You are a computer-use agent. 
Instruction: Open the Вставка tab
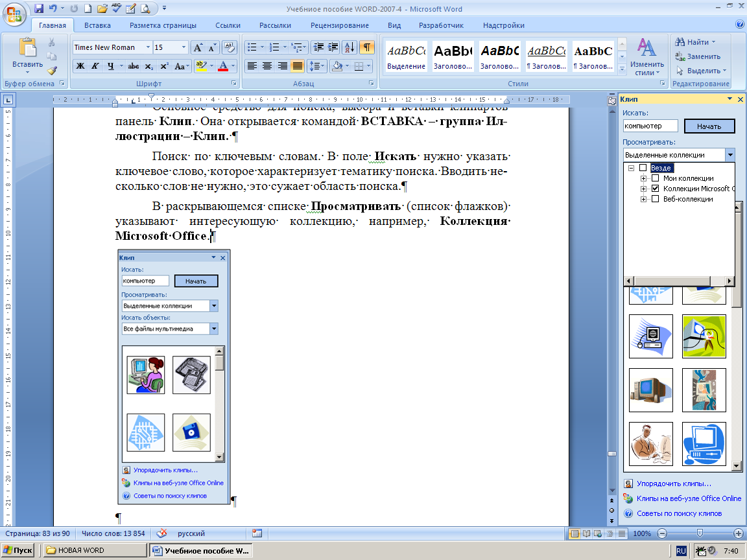click(97, 25)
